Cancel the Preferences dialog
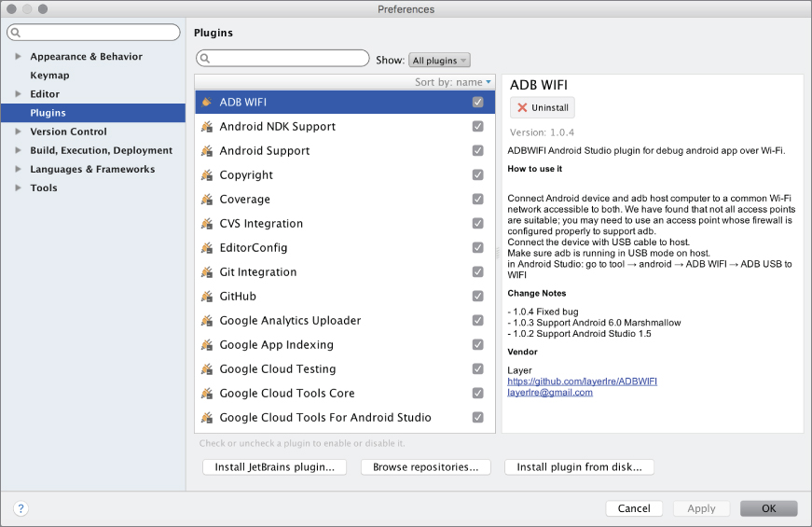This screenshot has height=527, width=812. [634, 508]
